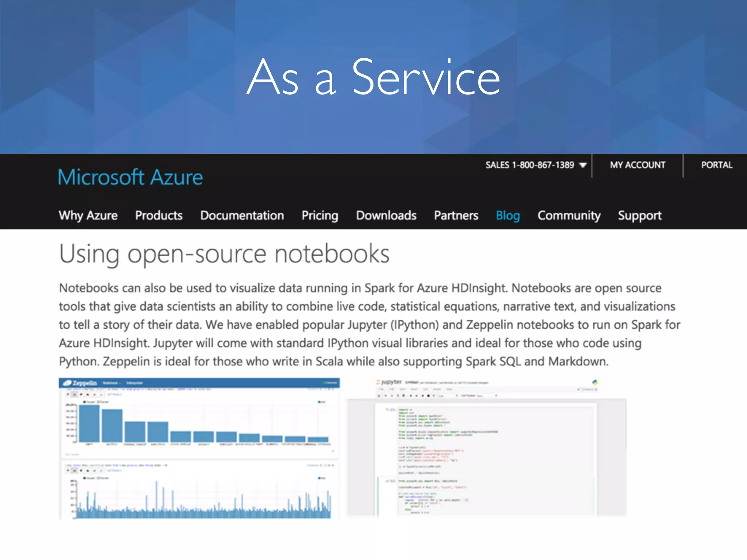Open the Downloads section
Image resolution: width=747 pixels, height=560 pixels.
point(386,215)
